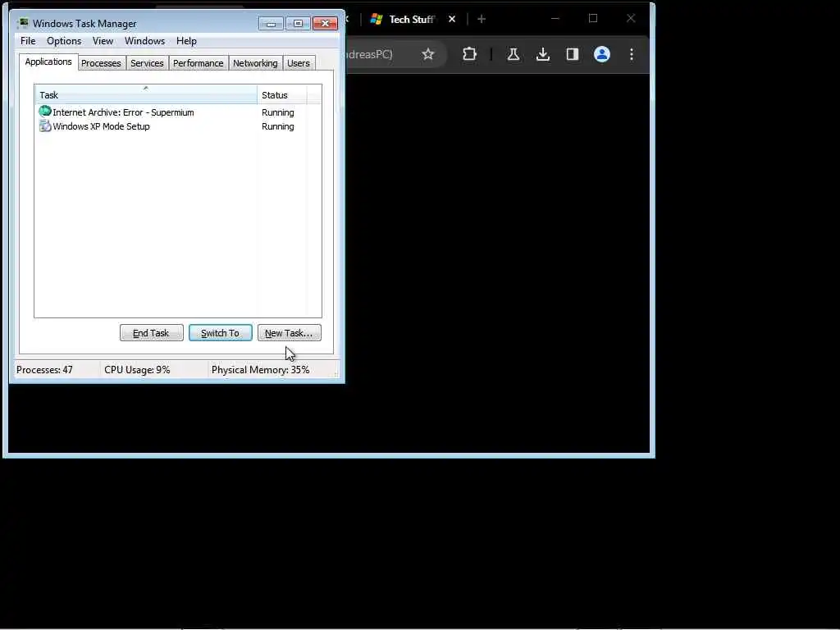Screen dimensions: 840x630
Task: Switch to the Networking tab
Action: point(255,63)
